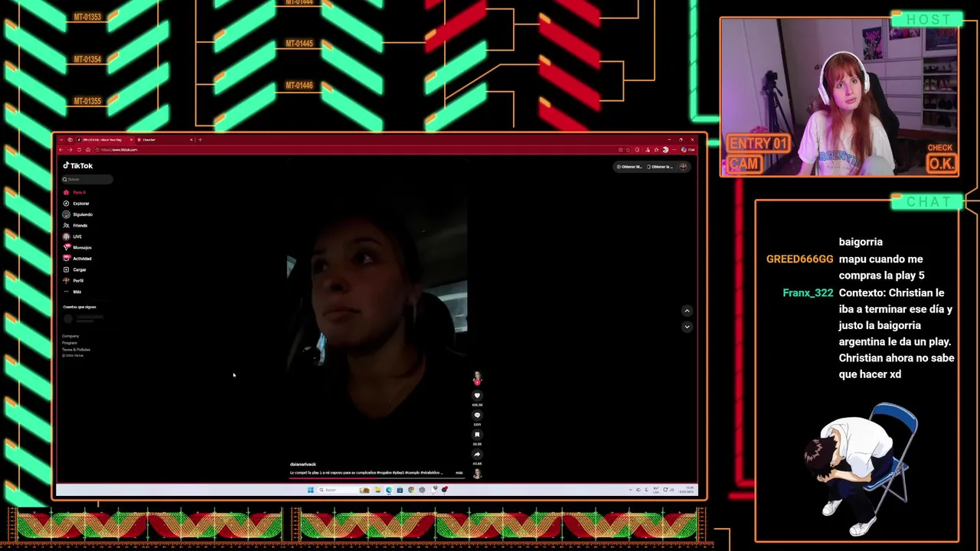Image resolution: width=980 pixels, height=551 pixels.
Task: Go back in the browser
Action: 60,150
